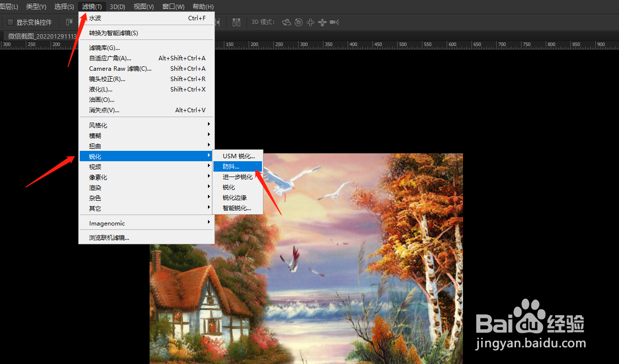This screenshot has height=364, width=619.
Task: Expand the 其它 submenu
Action: point(147,208)
